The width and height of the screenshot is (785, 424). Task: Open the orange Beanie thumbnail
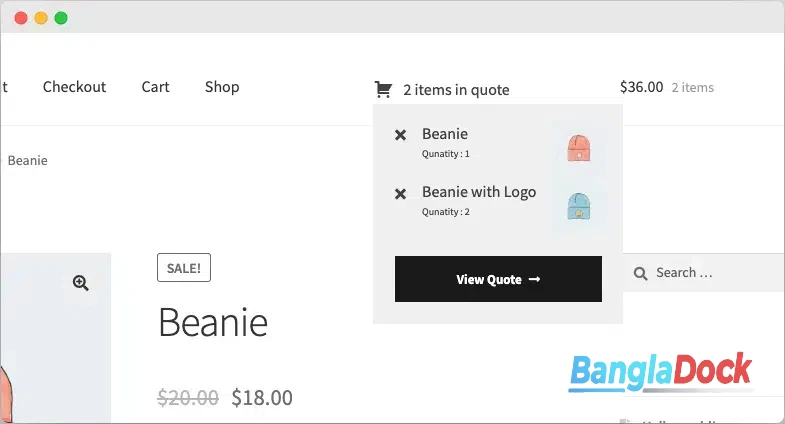click(x=579, y=148)
